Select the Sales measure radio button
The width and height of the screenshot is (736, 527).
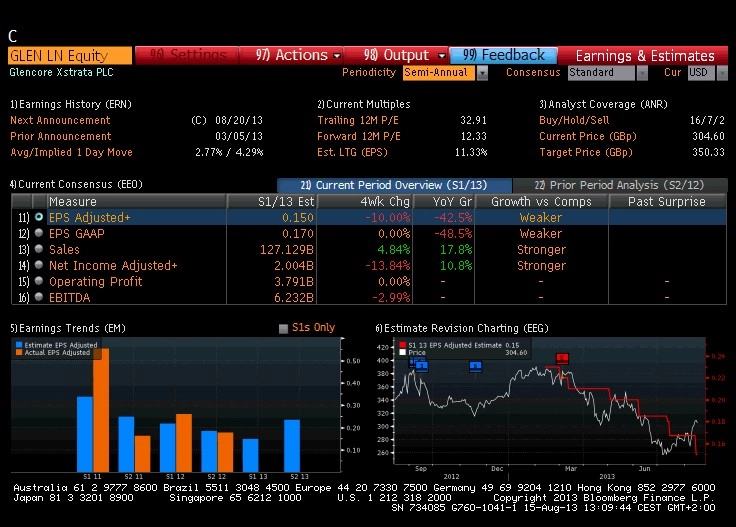coord(39,249)
